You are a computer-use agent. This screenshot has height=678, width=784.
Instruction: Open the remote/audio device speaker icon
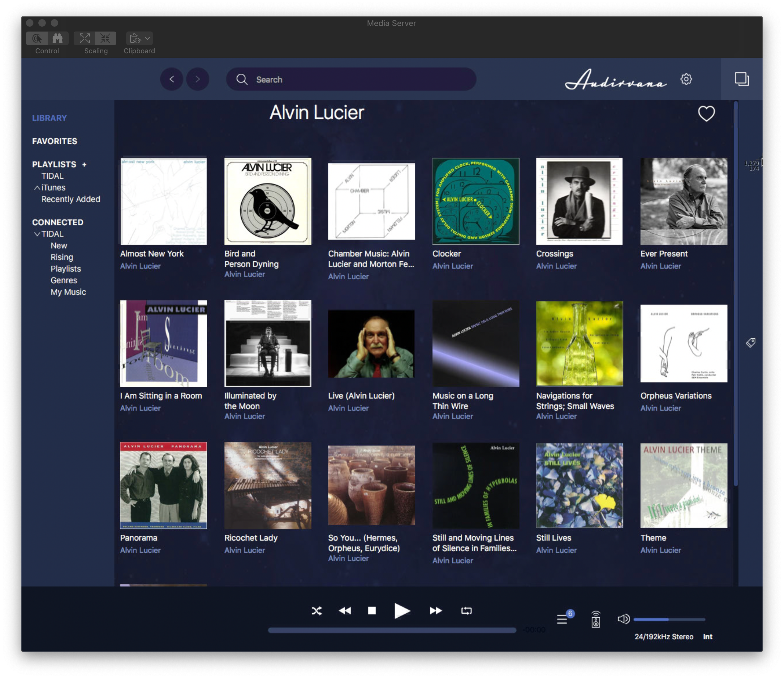pos(596,619)
